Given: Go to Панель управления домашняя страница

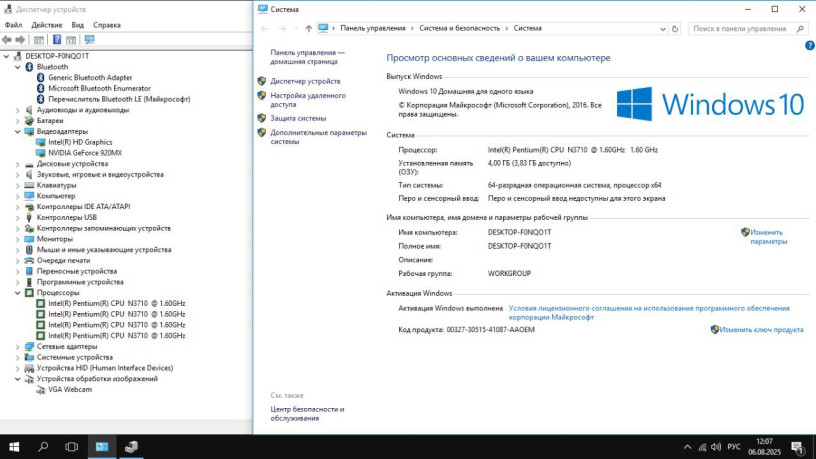Looking at the screenshot, I should (307, 57).
